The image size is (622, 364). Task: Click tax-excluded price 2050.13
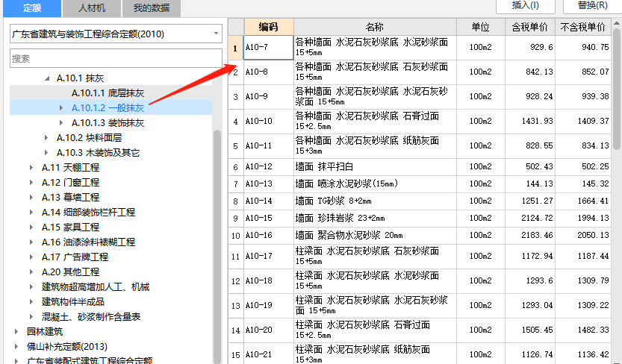pos(582,235)
